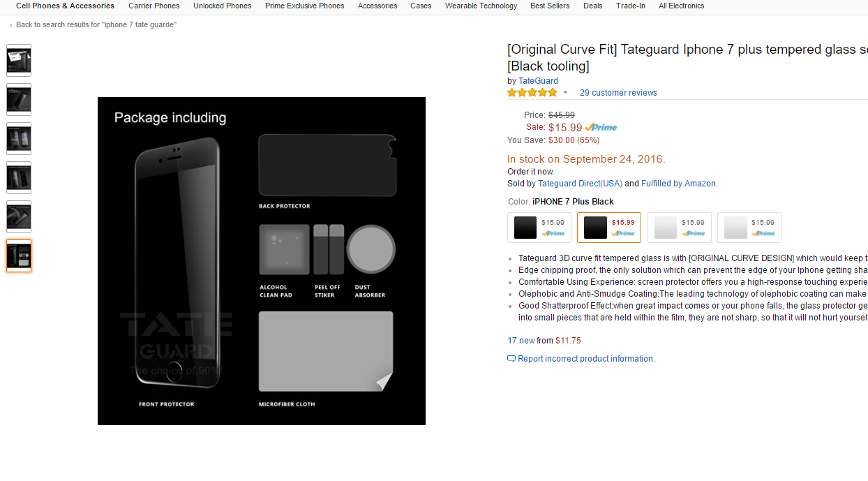Choose the fourth white color option
868x481 pixels.
click(749, 228)
